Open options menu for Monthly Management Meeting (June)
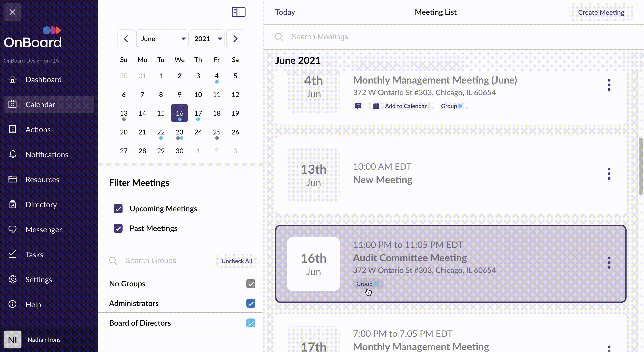644x352 pixels. pos(609,85)
